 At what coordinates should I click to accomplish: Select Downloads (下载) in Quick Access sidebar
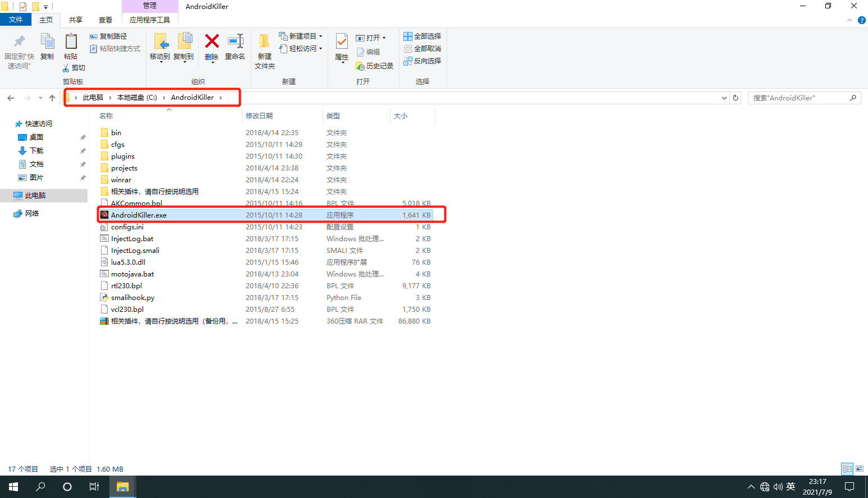(x=36, y=150)
